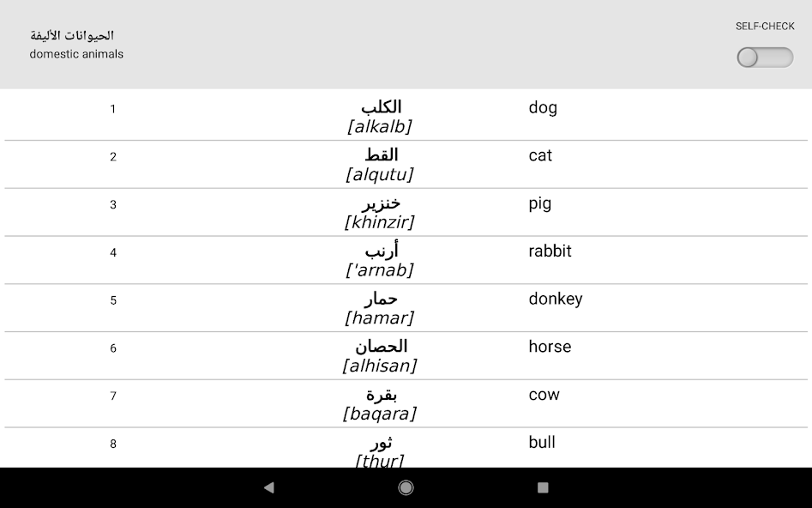Click the SELF-CHECK label text

pyautogui.click(x=765, y=26)
